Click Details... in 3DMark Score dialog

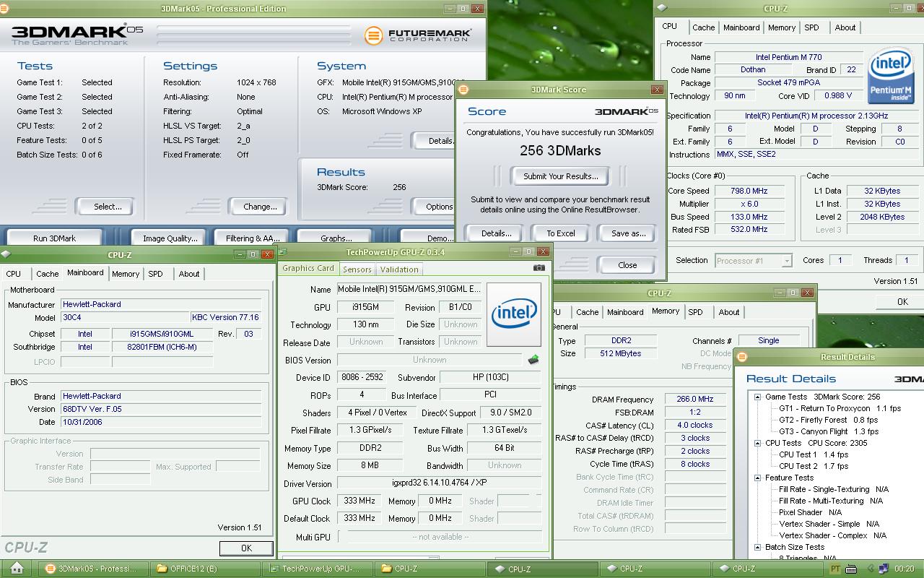tap(496, 233)
